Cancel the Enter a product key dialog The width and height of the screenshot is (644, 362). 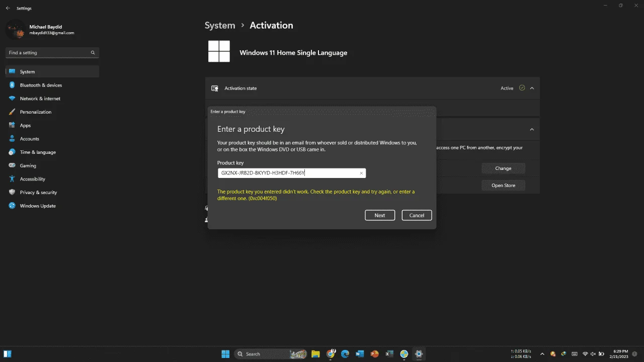(x=417, y=215)
